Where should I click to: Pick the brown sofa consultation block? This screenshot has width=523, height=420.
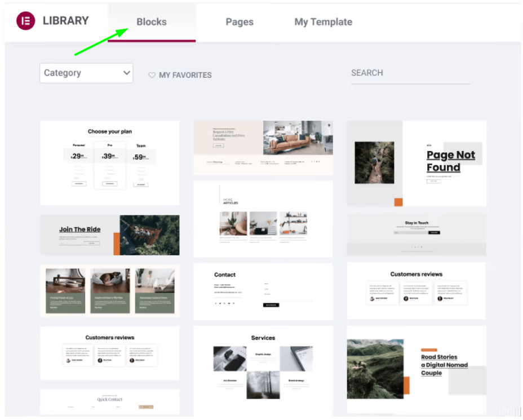pyautogui.click(x=263, y=147)
